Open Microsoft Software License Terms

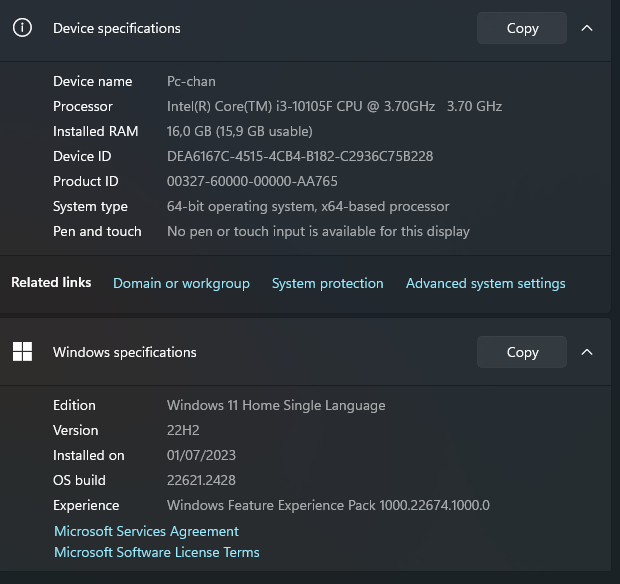pyautogui.click(x=156, y=552)
